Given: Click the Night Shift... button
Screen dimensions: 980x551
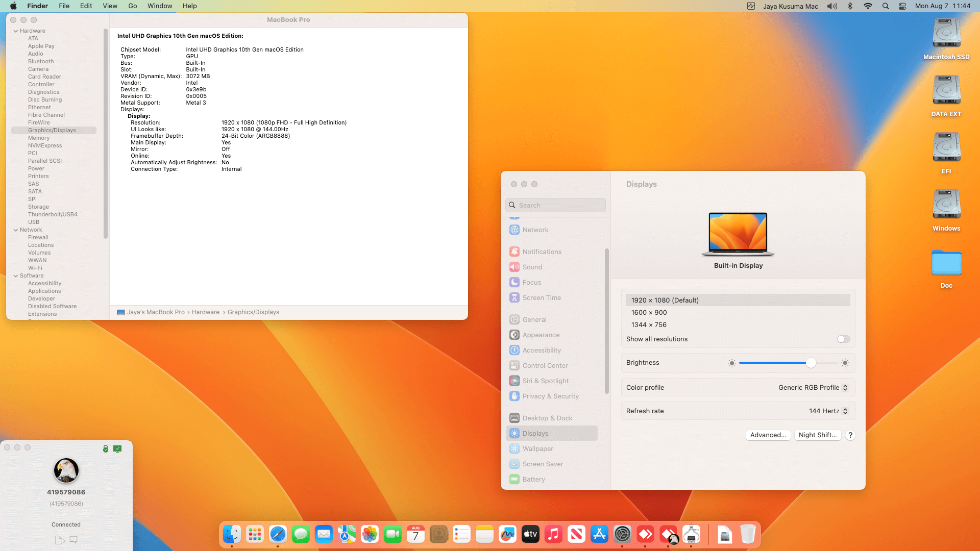Looking at the screenshot, I should [817, 435].
